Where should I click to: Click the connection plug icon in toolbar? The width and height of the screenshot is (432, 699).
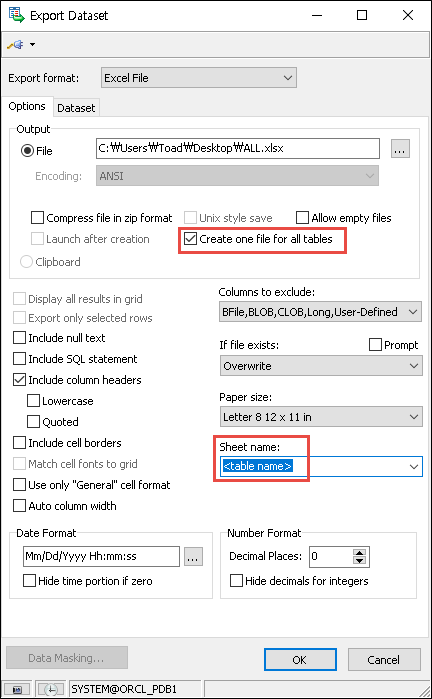pyautogui.click(x=16, y=45)
